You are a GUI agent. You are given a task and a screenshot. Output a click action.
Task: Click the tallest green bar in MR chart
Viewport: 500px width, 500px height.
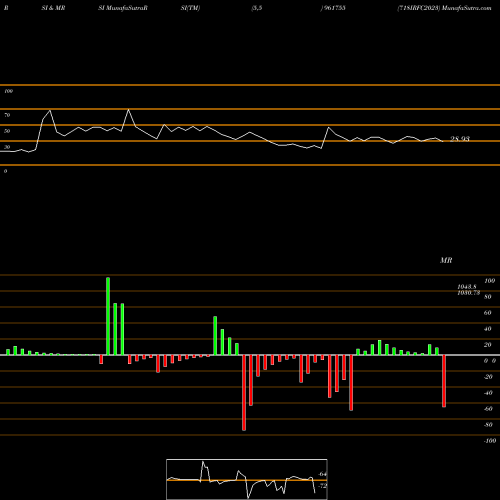click(108, 316)
